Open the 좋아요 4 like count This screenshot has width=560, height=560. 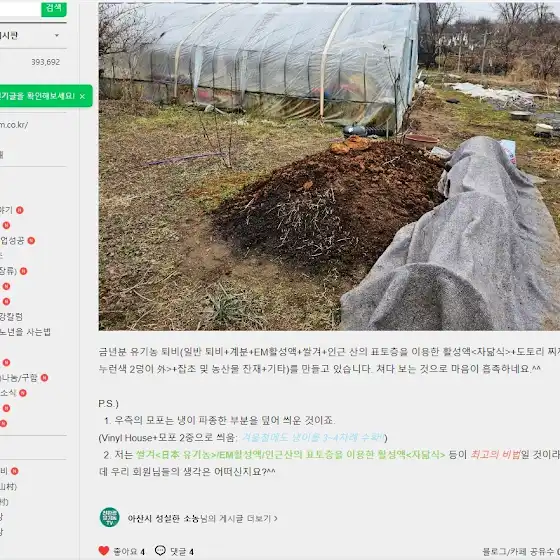point(129,551)
